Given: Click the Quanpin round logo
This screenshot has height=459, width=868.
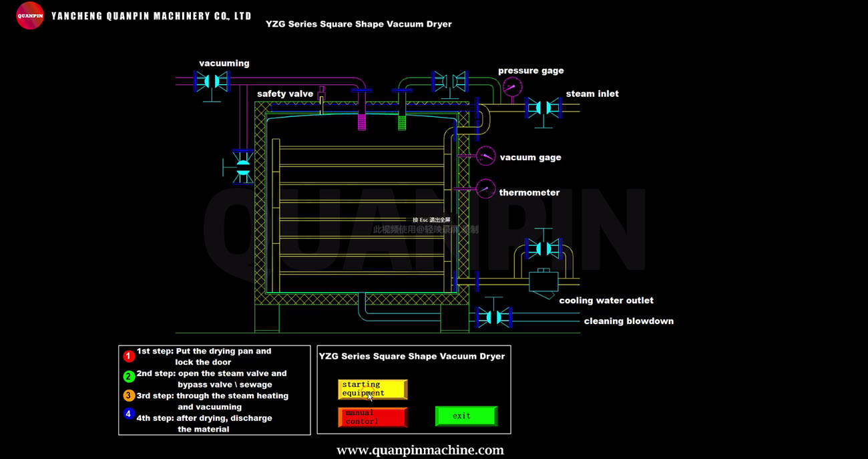Looking at the screenshot, I should click(x=30, y=15).
